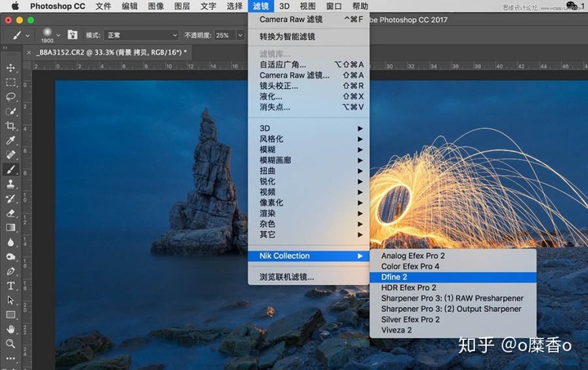588x370 pixels.
Task: Open the 视图 menu
Action: [308, 6]
